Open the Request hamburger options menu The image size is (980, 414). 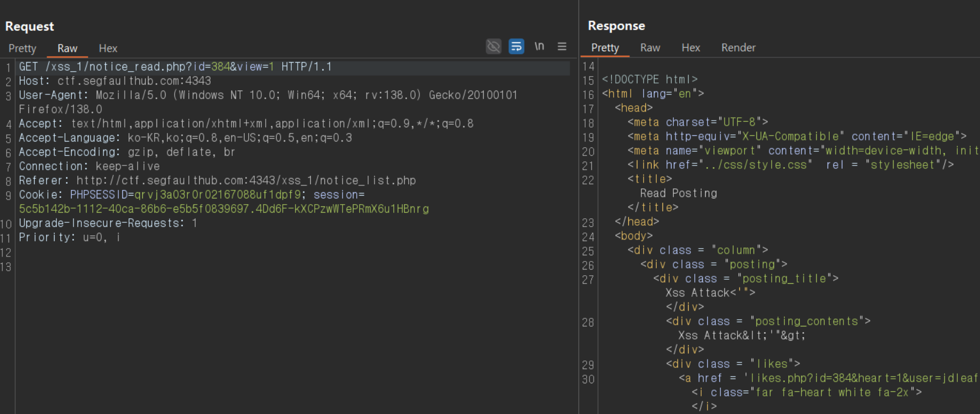click(x=562, y=47)
